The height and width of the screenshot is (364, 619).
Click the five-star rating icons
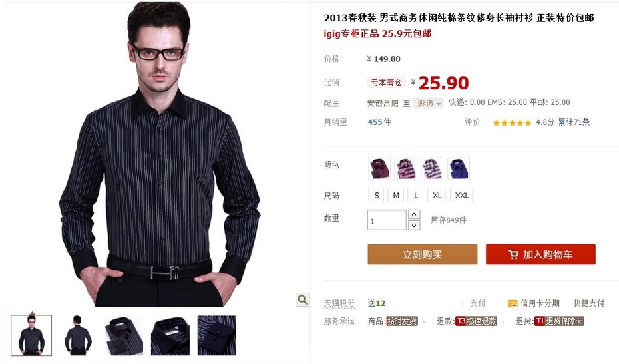(512, 123)
